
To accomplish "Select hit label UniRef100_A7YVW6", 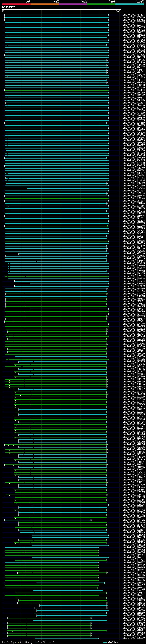I will point(134,336).
